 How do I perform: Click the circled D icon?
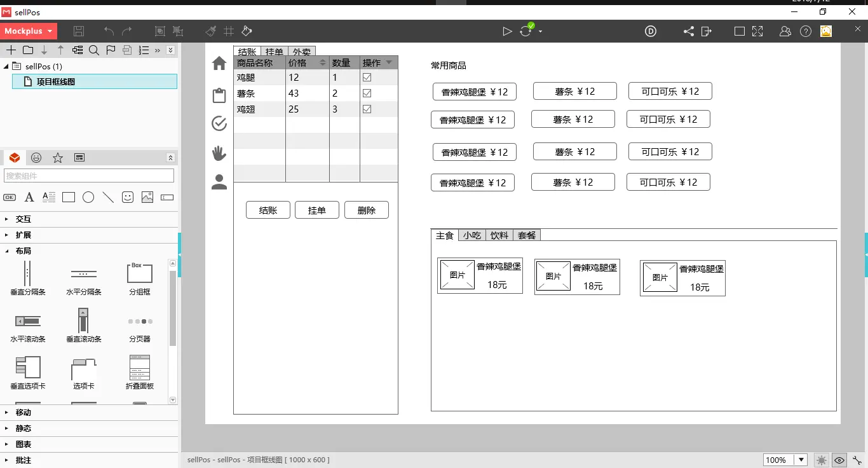[x=651, y=31]
